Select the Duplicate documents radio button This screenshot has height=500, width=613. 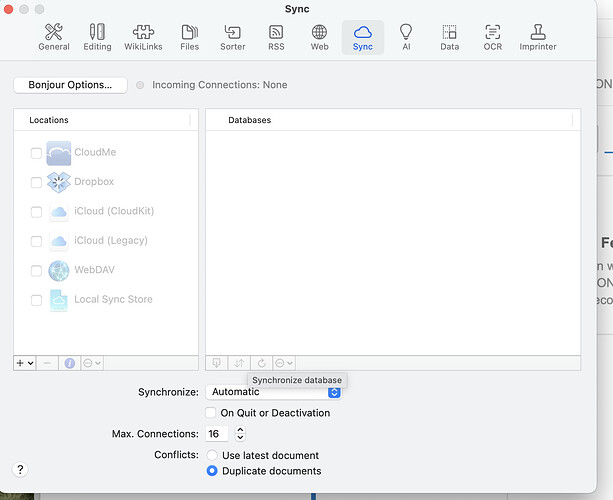(x=211, y=471)
